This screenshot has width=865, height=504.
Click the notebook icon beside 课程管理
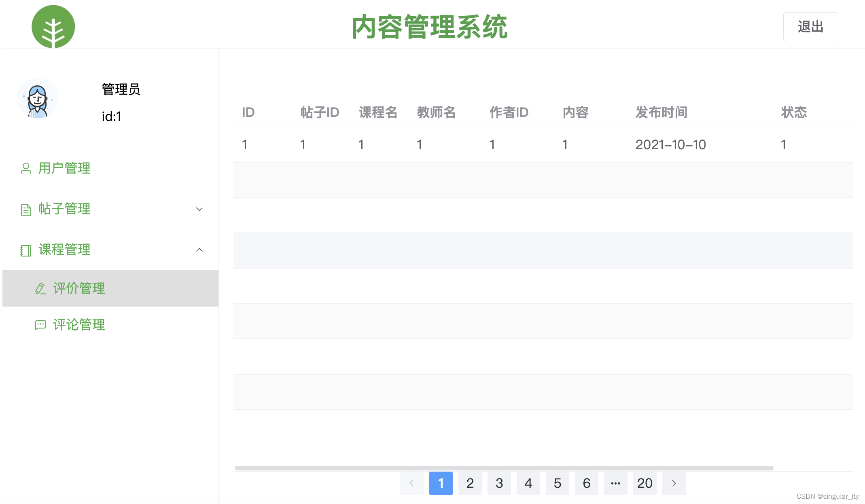click(25, 250)
